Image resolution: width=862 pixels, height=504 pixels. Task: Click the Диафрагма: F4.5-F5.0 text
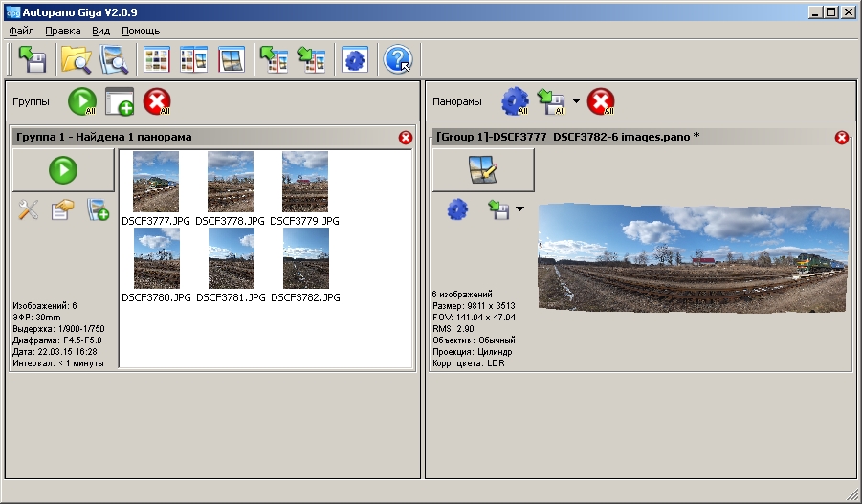tap(57, 340)
